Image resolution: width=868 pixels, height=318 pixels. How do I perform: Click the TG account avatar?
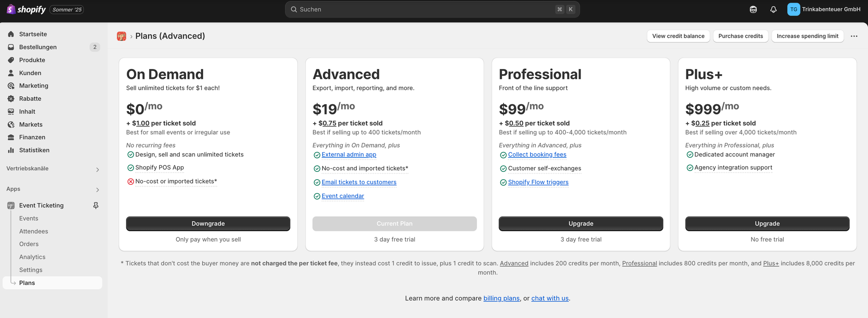(794, 9)
